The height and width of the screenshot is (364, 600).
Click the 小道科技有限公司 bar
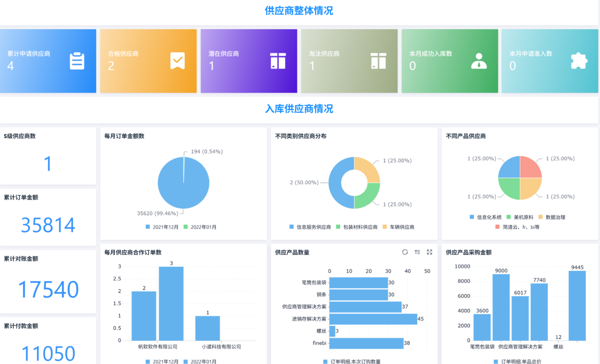coord(207,328)
